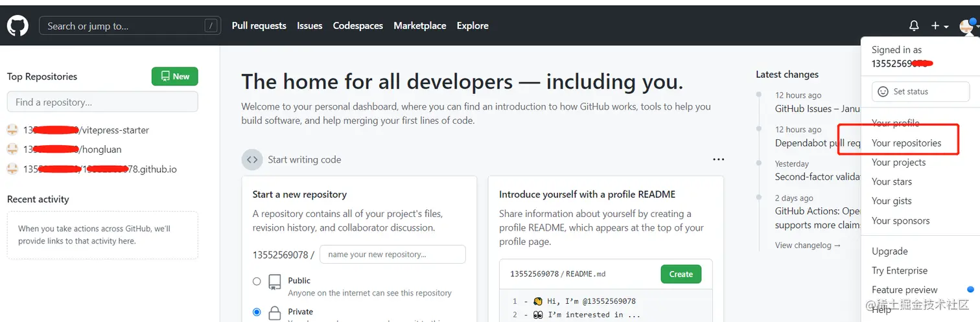Choose Your repositories from the user menu
The height and width of the screenshot is (322, 980).
[x=906, y=143]
